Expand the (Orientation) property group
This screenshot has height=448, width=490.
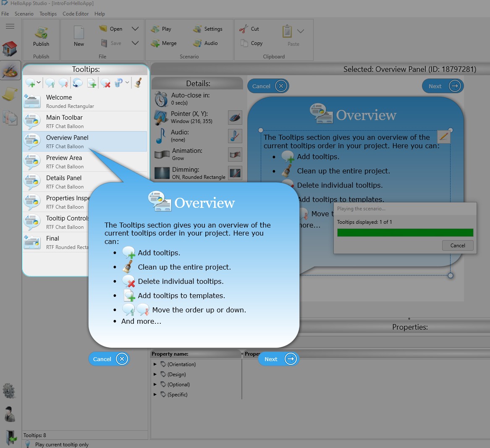pos(155,364)
